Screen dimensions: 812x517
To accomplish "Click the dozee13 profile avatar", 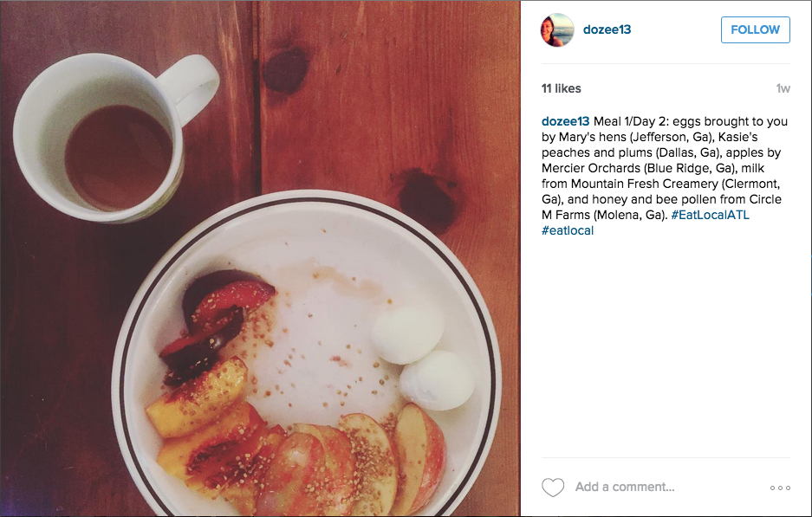I will (x=557, y=30).
